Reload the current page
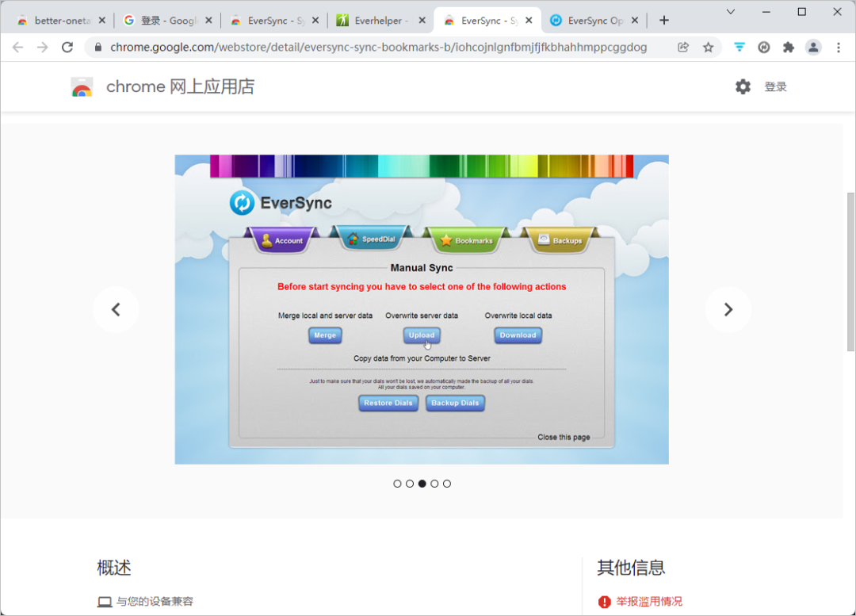This screenshot has width=856, height=616. coord(67,48)
